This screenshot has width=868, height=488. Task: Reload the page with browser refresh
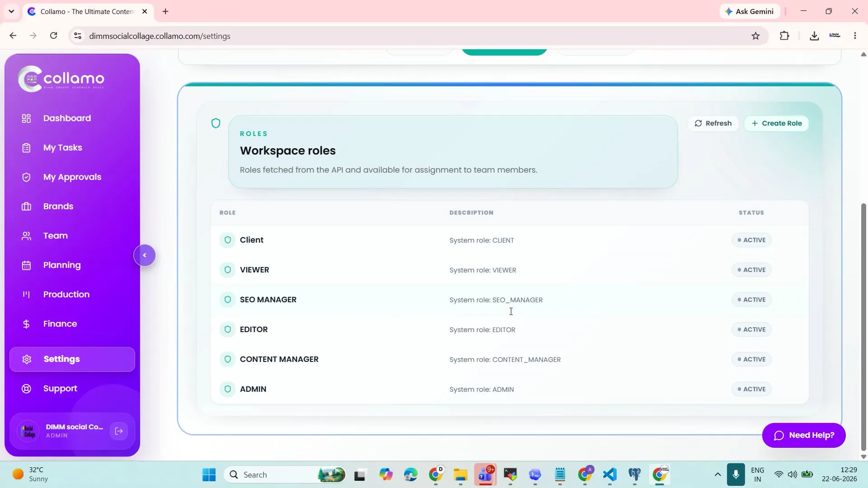coord(53,36)
